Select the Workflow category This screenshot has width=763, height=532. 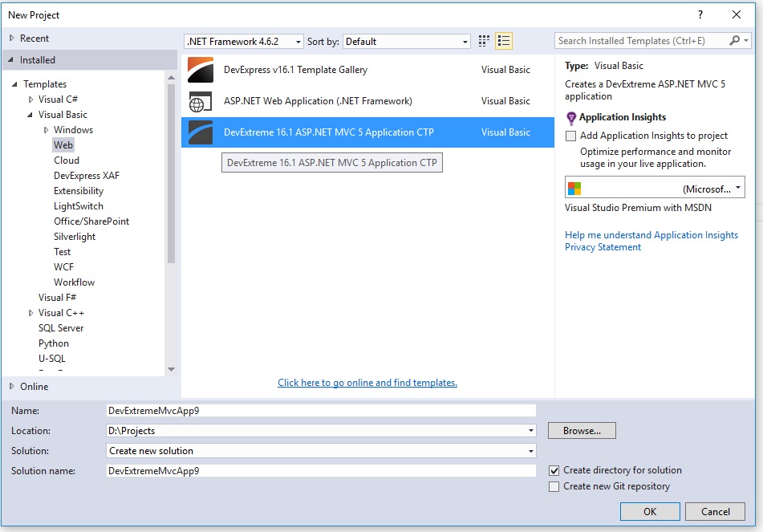coord(75,282)
